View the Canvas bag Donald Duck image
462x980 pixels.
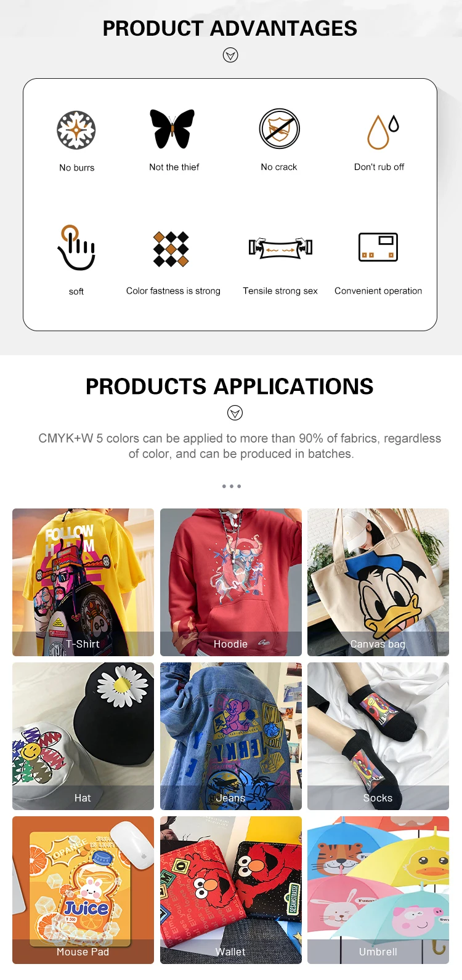coord(378,582)
